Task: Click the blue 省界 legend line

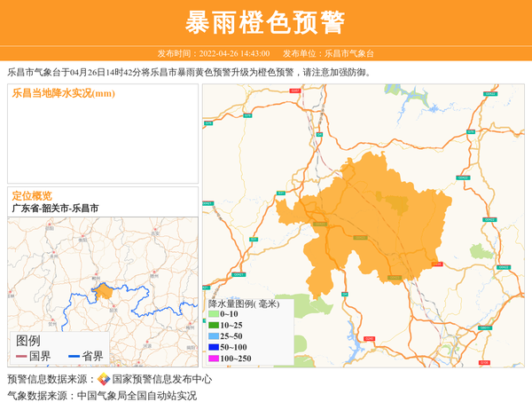Action: (x=74, y=357)
